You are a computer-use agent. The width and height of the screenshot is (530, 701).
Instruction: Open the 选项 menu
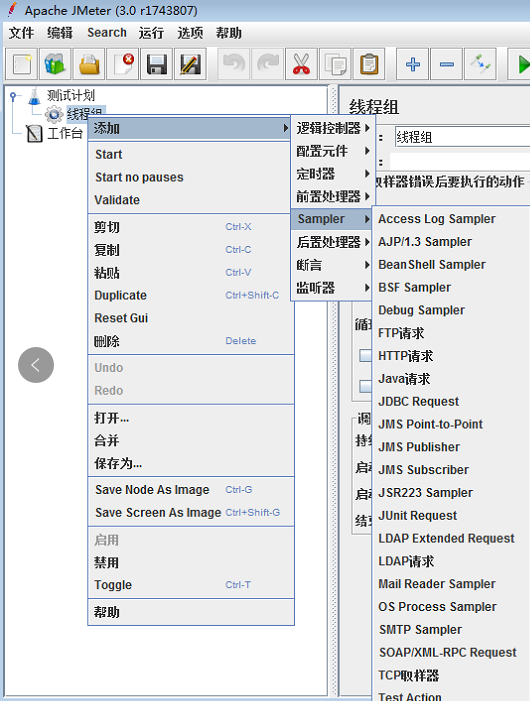click(190, 33)
